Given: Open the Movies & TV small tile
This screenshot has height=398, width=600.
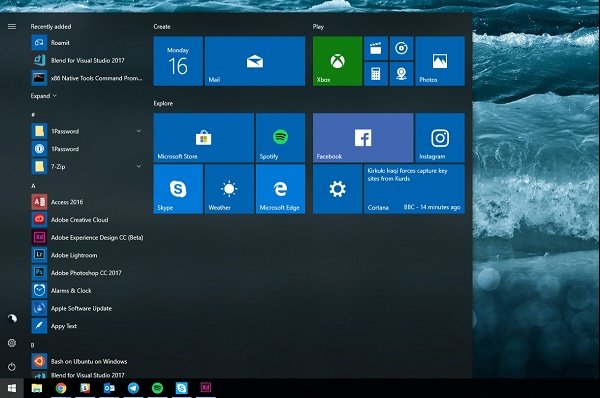Looking at the screenshot, I should [x=376, y=49].
